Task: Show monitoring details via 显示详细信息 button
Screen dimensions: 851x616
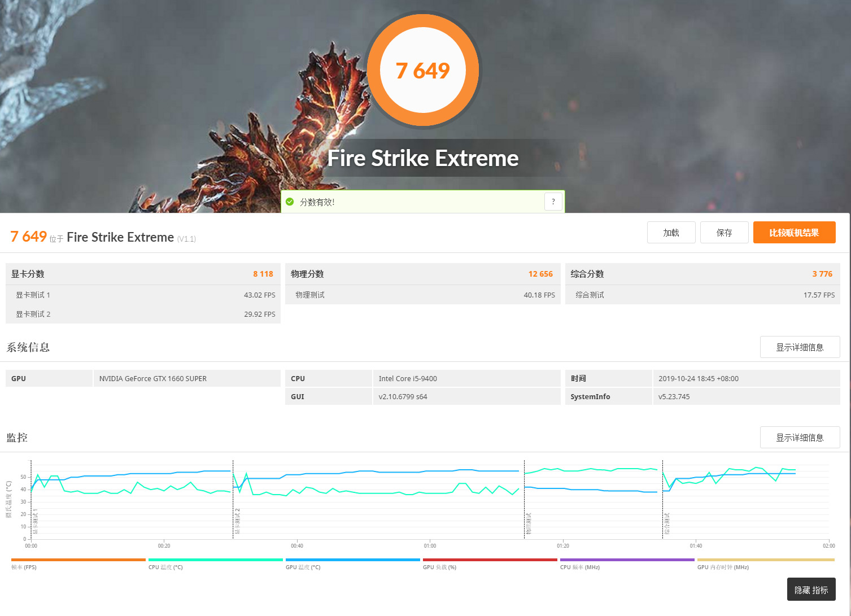Action: pos(800,438)
